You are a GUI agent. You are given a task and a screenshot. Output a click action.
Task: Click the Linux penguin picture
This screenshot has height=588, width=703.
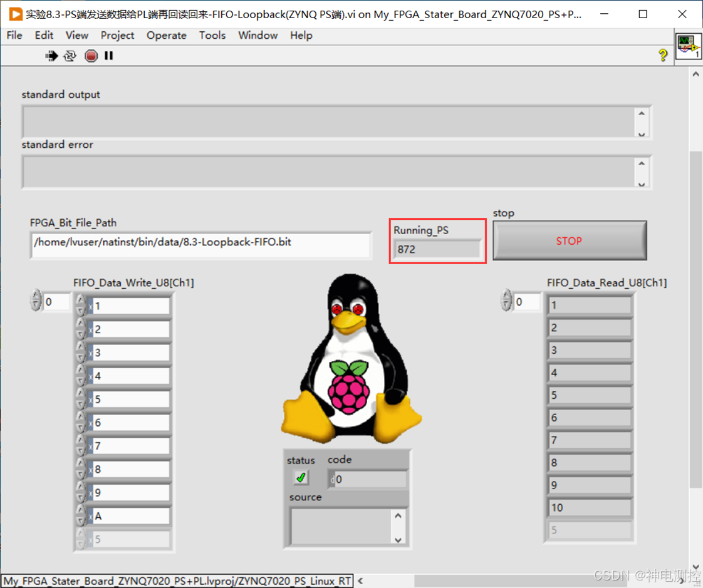351,359
